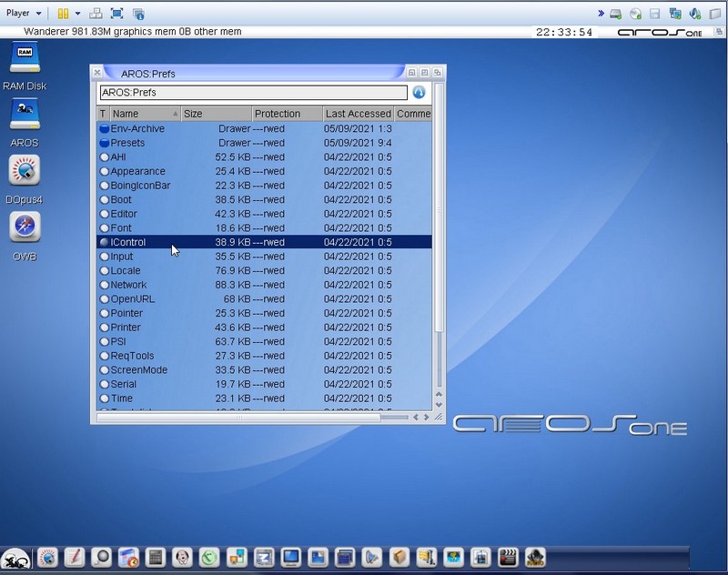The height and width of the screenshot is (575, 728).
Task: Expand the double-chevron devices overflow
Action: [601, 14]
